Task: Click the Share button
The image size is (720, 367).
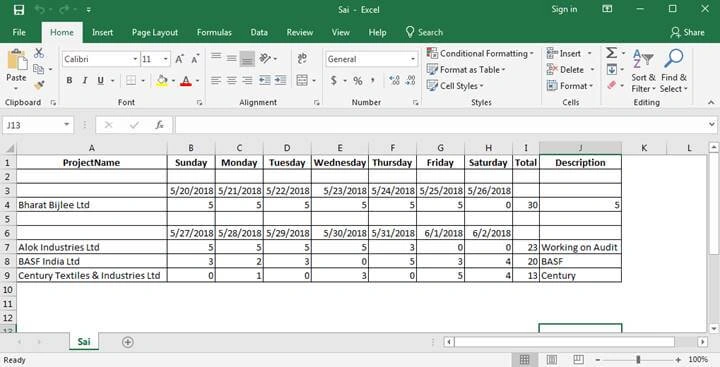Action: (x=687, y=32)
